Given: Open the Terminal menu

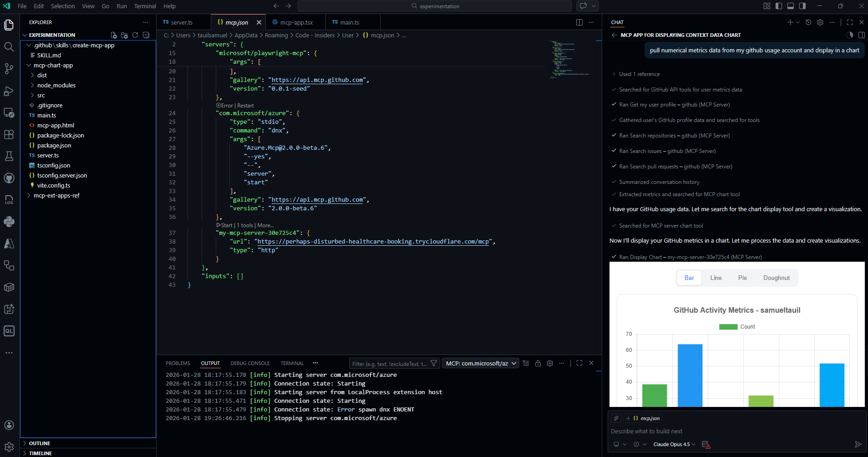Looking at the screenshot, I should 145,6.
